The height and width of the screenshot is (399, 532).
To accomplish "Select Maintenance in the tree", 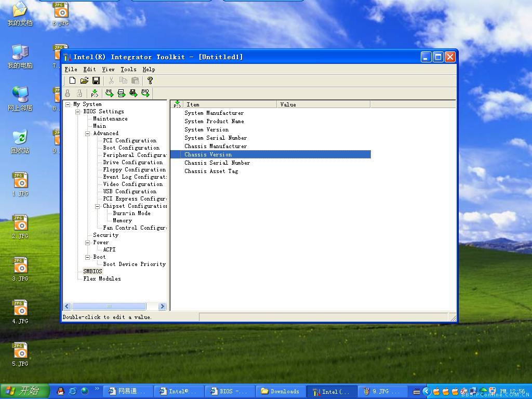I will (x=110, y=119).
